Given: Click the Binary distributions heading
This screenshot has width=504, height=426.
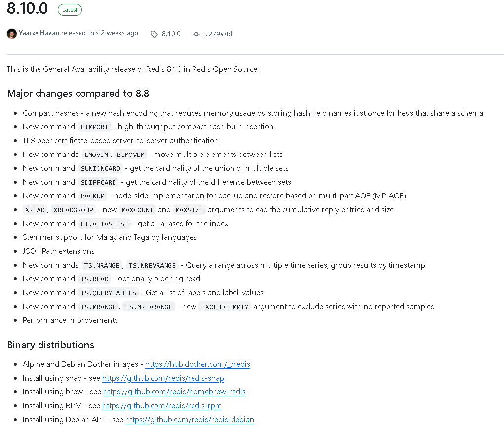Looking at the screenshot, I should pyautogui.click(x=50, y=345).
